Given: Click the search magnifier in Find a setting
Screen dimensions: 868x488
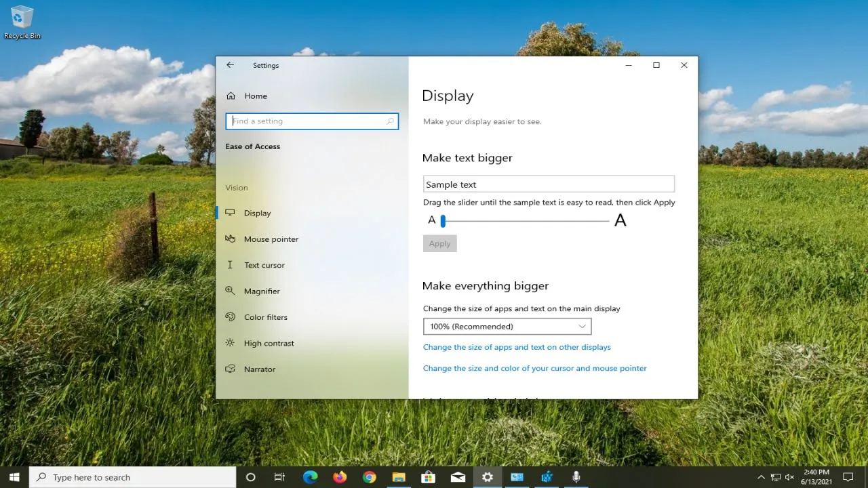Looking at the screenshot, I should tap(390, 121).
